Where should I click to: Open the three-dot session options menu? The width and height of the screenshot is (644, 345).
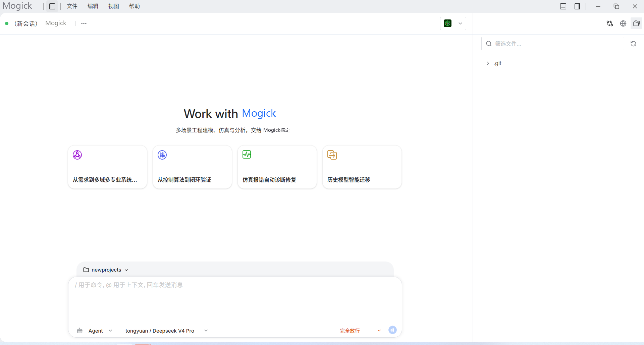[84, 23]
